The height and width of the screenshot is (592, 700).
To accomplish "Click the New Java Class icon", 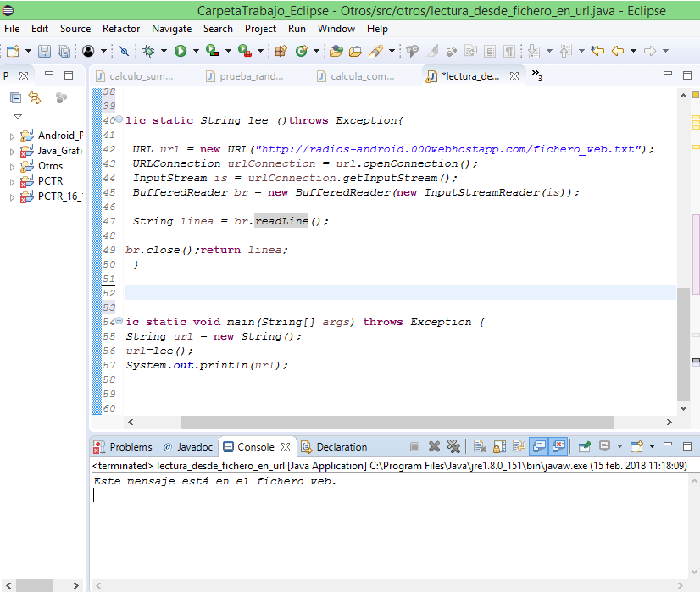I will (302, 51).
